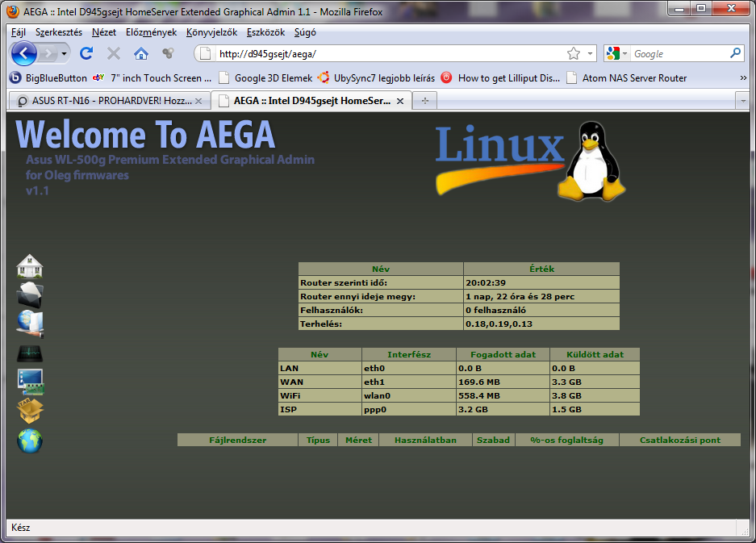Open the Előzmények menu

151,32
